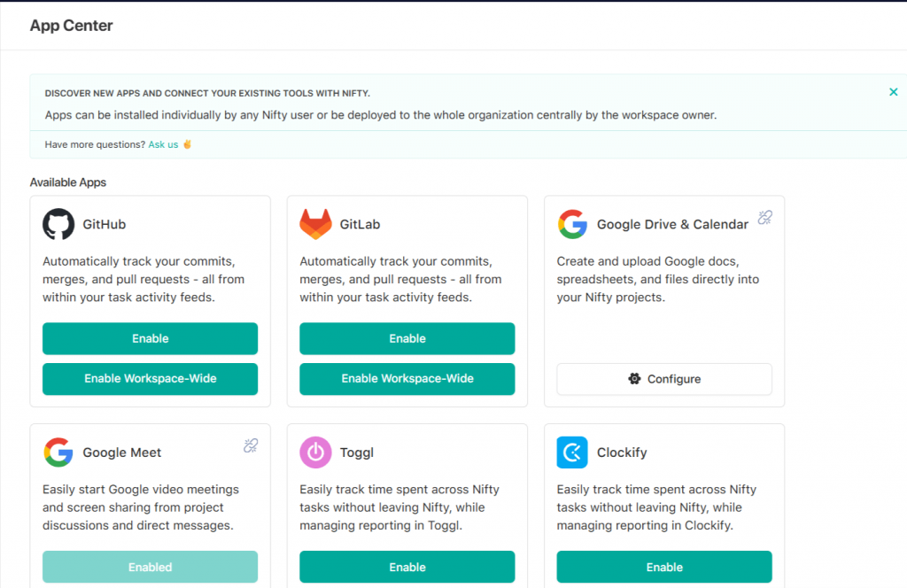Click the Toggl description text
Screen dimensions: 907x588
399,507
